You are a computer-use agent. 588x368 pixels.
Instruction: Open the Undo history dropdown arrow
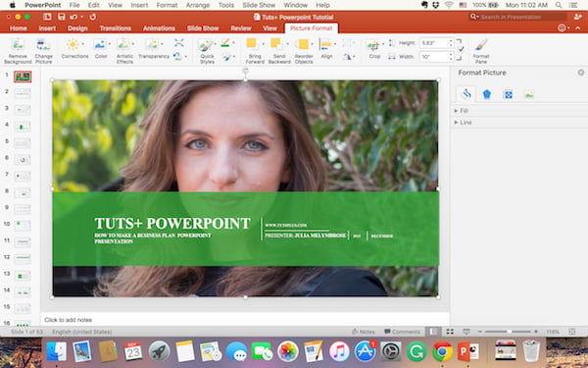coord(81,17)
